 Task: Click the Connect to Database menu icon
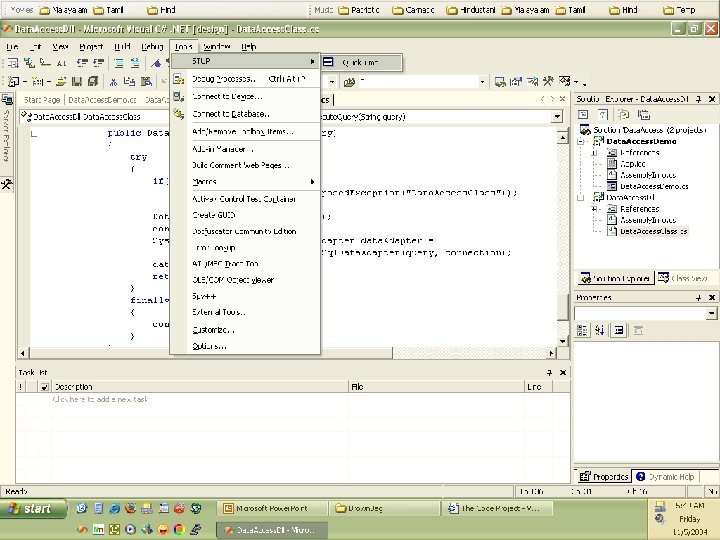[x=179, y=114]
